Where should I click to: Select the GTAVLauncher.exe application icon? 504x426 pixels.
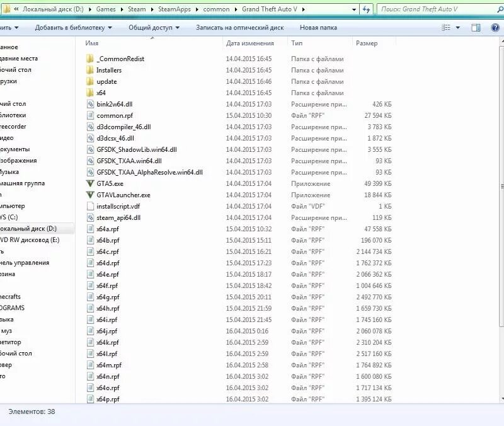click(90, 195)
